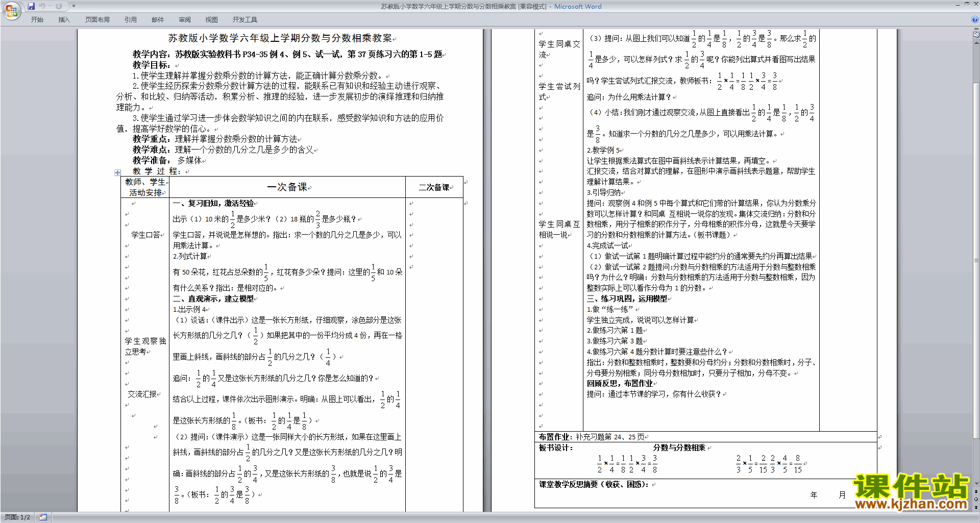The height and width of the screenshot is (523, 980).
Task: Open the Office Button menu
Action: [x=11, y=10]
